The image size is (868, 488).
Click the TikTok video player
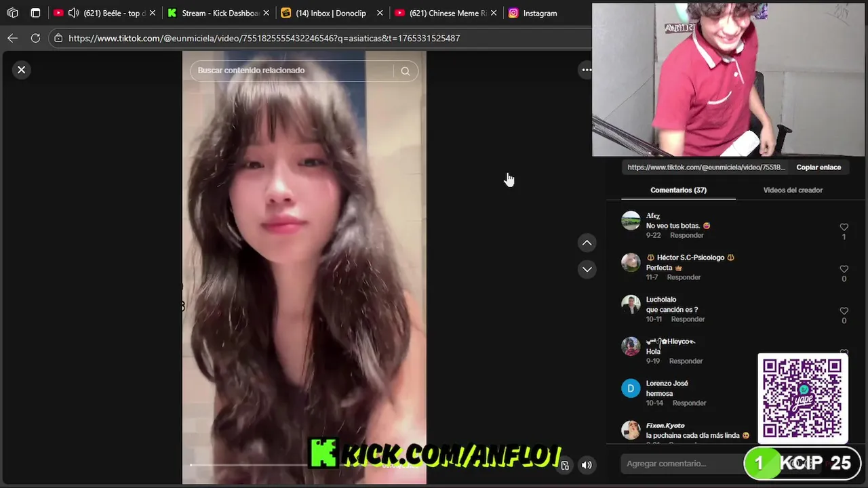pyautogui.click(x=304, y=268)
